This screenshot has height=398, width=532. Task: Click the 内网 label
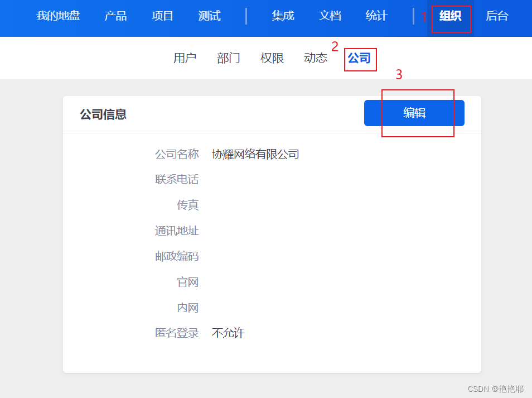click(x=187, y=308)
